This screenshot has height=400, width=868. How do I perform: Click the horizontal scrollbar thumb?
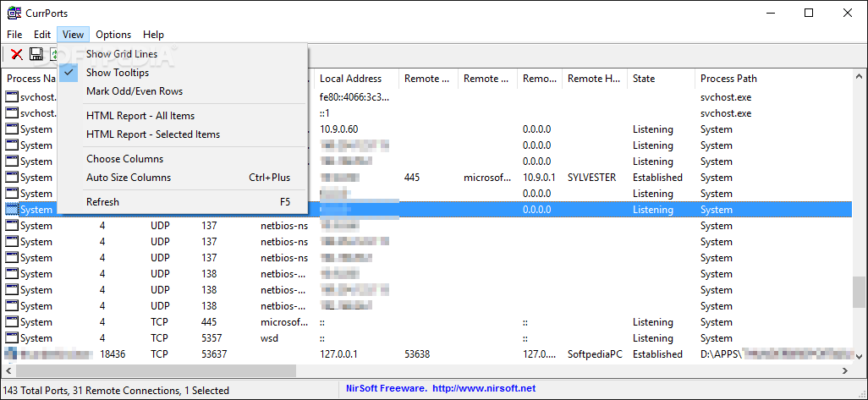tap(157, 370)
